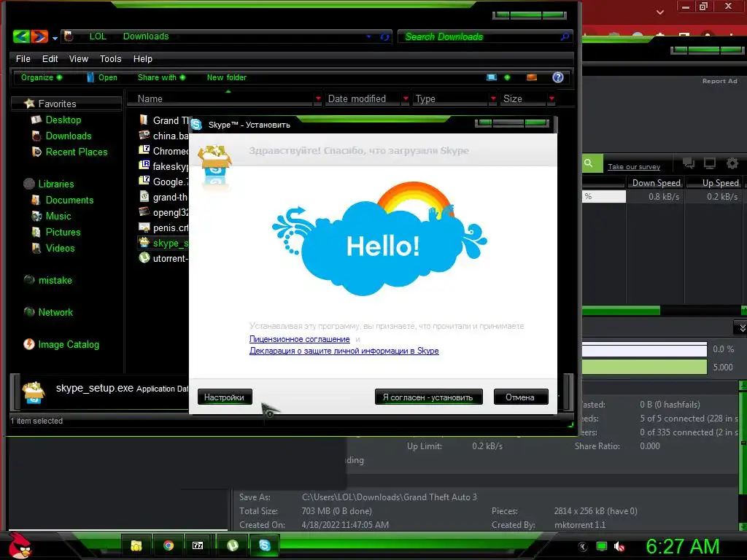
Task: Click Я согласен - установить button
Action: tap(428, 397)
